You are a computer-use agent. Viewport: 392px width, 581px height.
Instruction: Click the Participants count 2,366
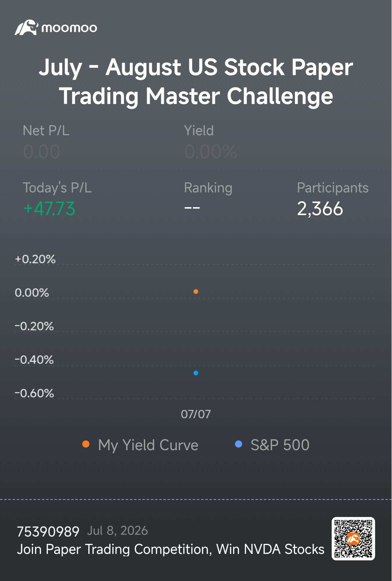[320, 209]
